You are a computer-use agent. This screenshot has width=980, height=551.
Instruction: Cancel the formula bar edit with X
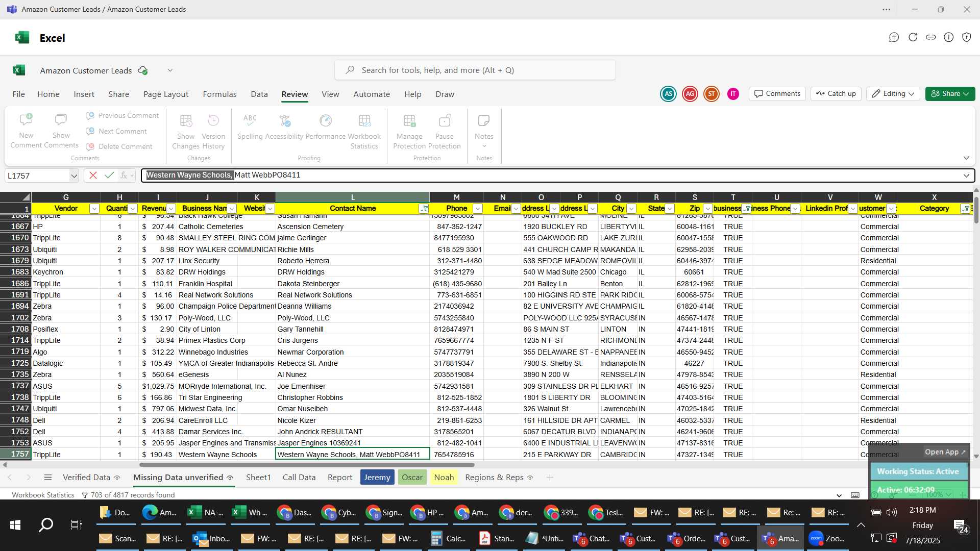point(93,176)
